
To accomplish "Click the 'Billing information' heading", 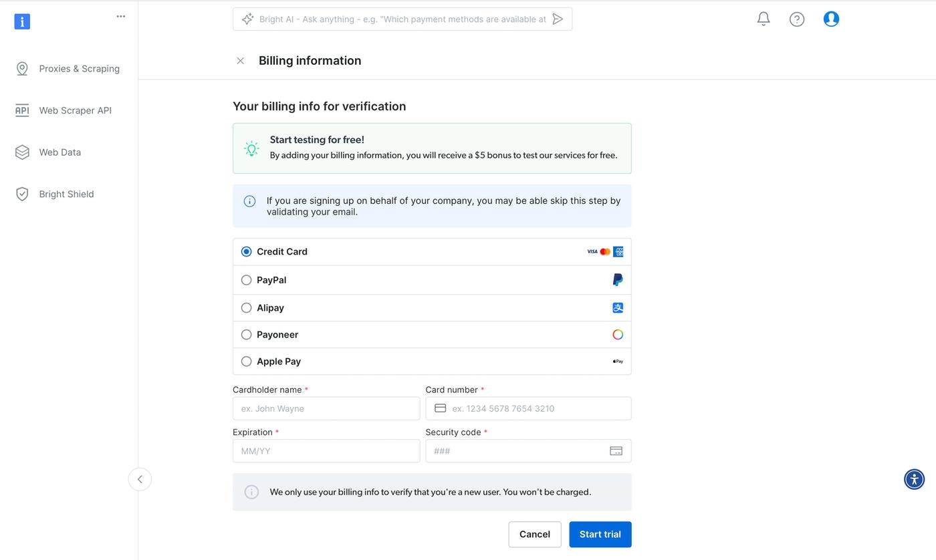I will pyautogui.click(x=310, y=61).
